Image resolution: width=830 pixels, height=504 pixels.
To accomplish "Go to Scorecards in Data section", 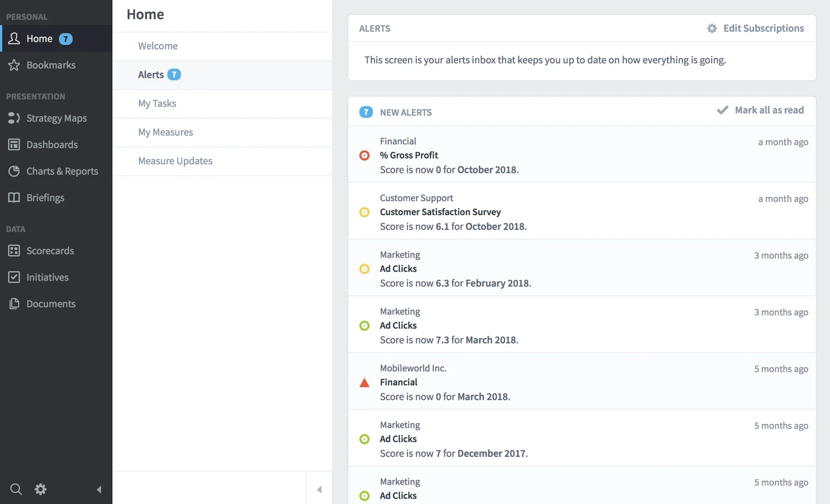I will click(50, 251).
